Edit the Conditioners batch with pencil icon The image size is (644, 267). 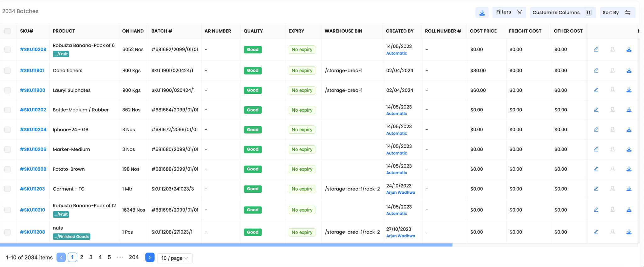pyautogui.click(x=596, y=70)
